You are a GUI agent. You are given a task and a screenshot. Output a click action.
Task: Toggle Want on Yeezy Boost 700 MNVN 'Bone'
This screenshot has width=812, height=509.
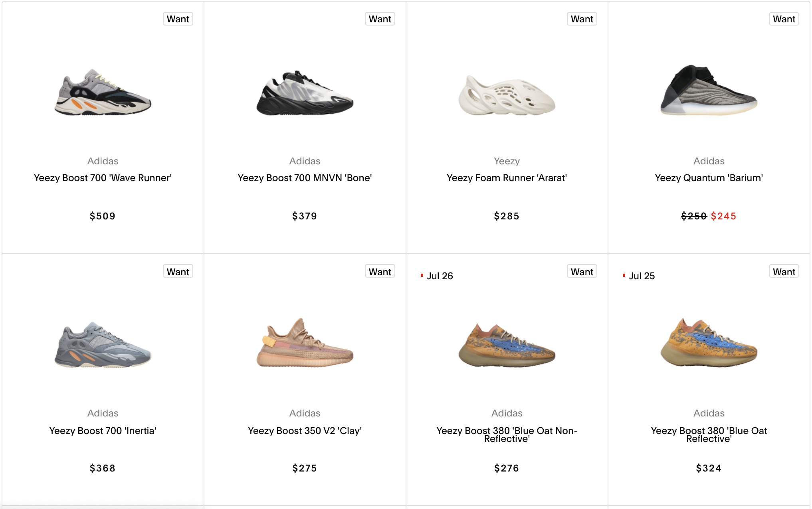(x=380, y=19)
